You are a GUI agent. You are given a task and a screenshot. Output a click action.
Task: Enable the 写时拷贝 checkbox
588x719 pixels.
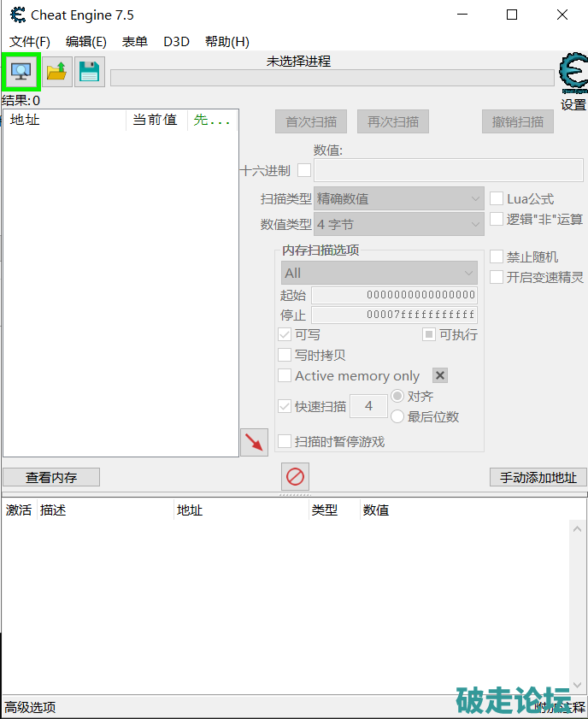[285, 355]
